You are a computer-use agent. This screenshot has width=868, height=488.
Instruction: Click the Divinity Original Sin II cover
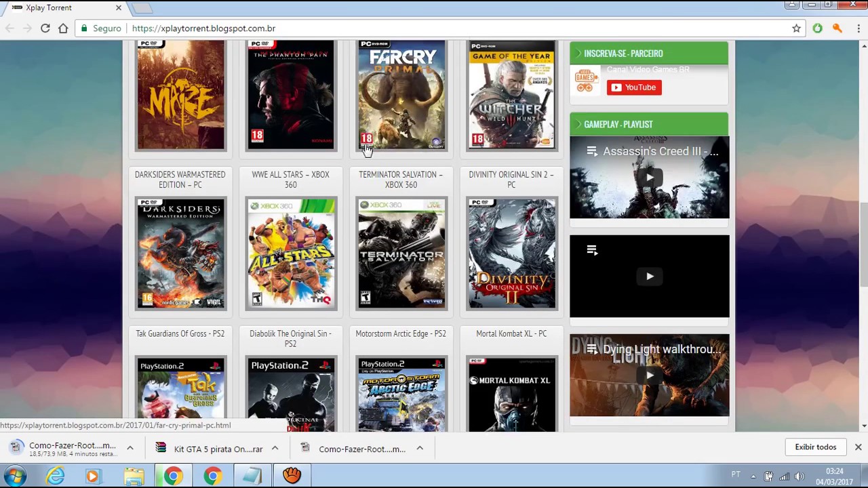(x=511, y=253)
